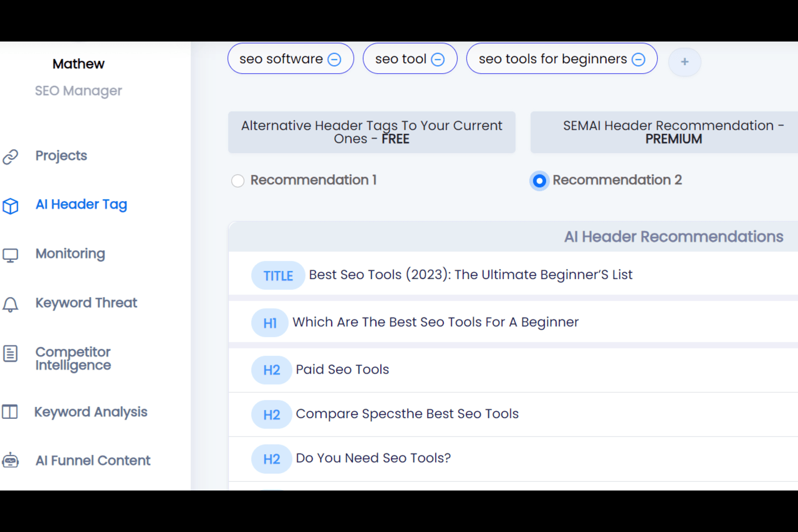Click the AI Header Tag cube icon
This screenshot has height=532, width=798.
[11, 206]
